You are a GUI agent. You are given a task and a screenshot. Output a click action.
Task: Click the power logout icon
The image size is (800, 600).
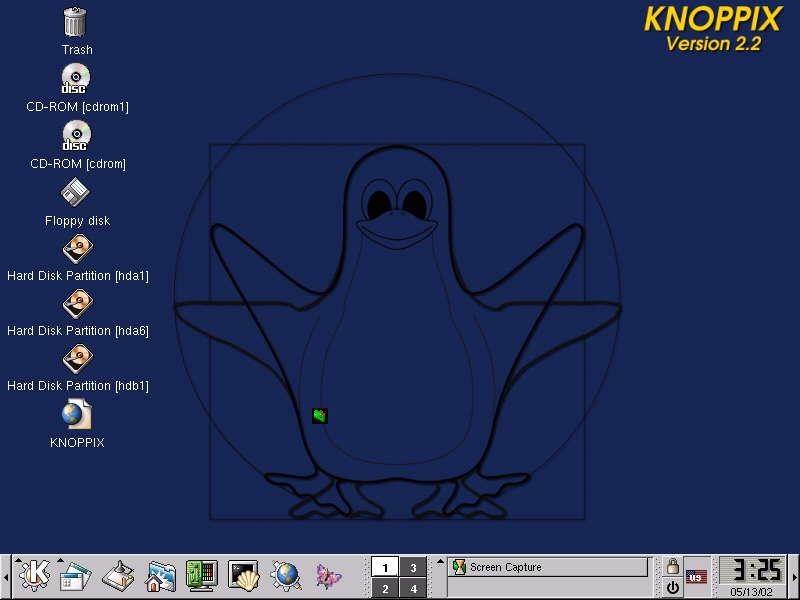pyautogui.click(x=672, y=588)
